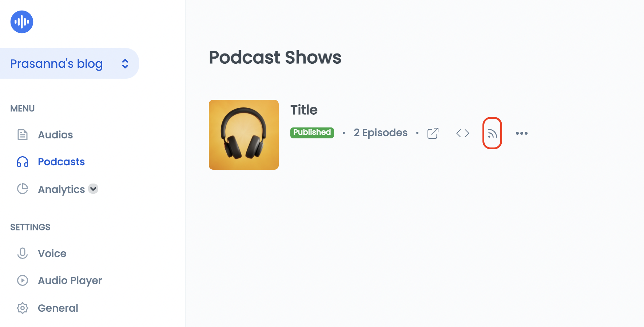Image resolution: width=644 pixels, height=327 pixels.
Task: Open the three-dot more options menu
Action: point(521,133)
